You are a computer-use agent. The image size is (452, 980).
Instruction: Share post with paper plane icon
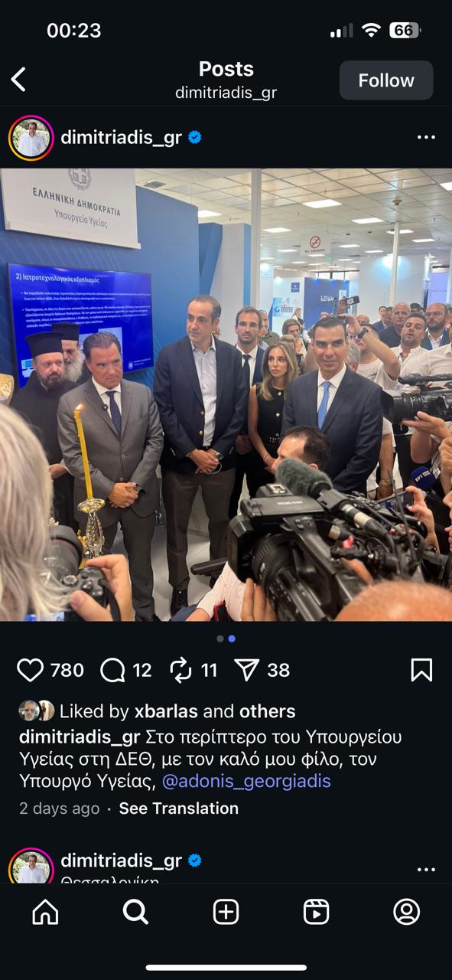pos(247,671)
